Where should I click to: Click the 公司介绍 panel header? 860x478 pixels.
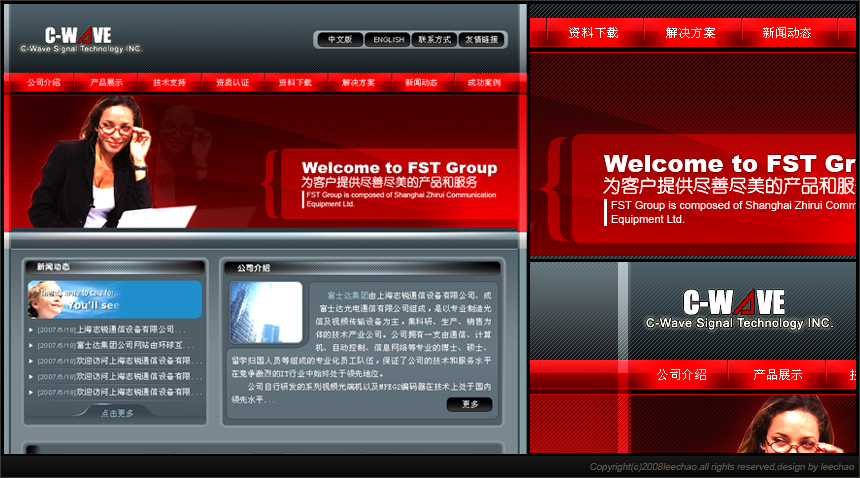coord(362,268)
